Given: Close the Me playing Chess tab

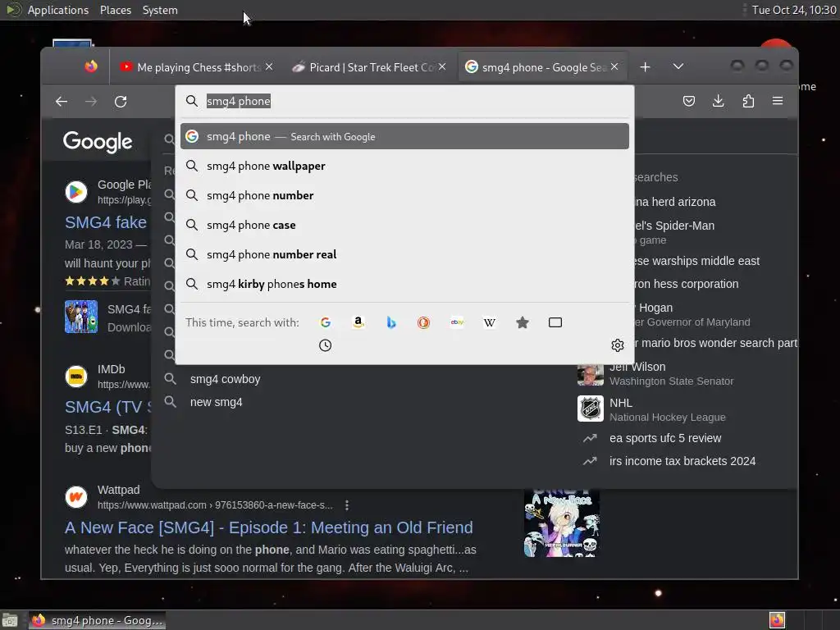Looking at the screenshot, I should 269,66.
